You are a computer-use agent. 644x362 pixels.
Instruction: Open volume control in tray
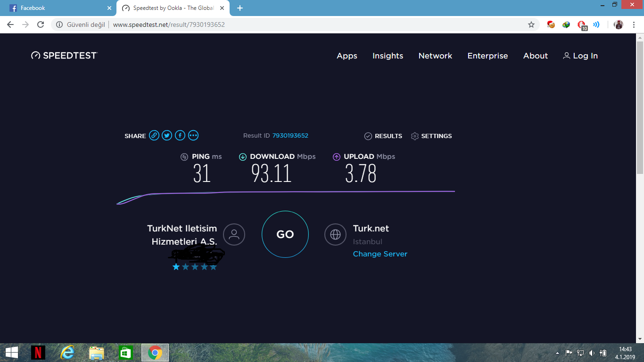click(x=592, y=353)
